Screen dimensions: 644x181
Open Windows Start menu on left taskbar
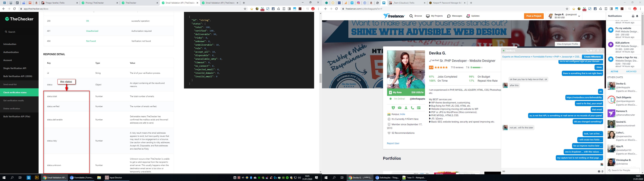[x=4, y=177]
